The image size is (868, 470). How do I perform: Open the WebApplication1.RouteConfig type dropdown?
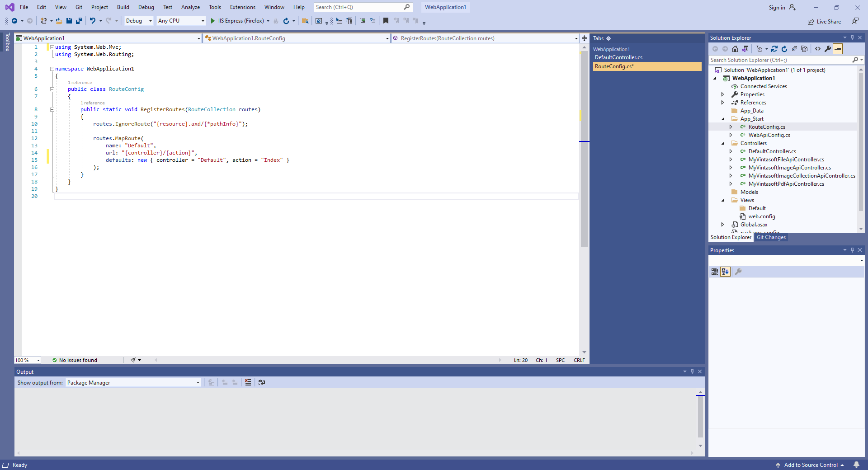(x=297, y=38)
